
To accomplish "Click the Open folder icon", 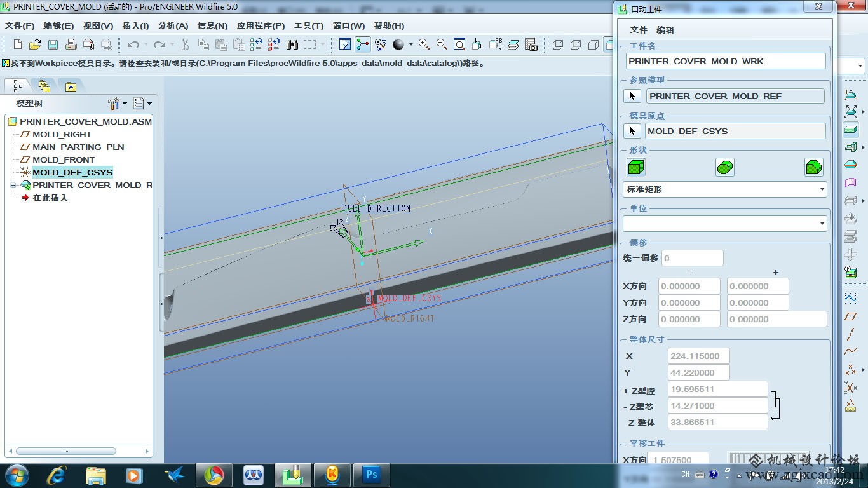I will 36,44.
